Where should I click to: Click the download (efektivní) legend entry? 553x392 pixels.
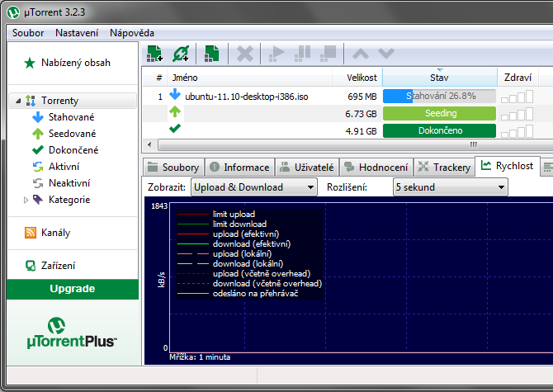pos(234,243)
